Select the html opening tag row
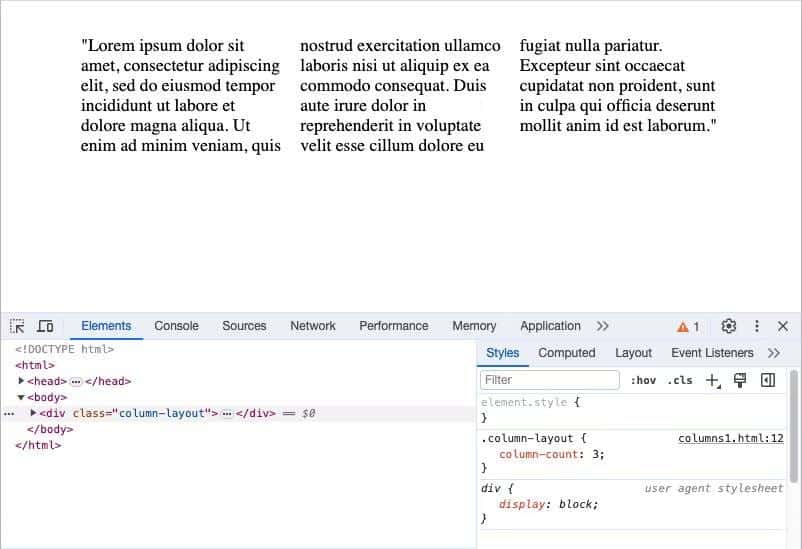This screenshot has height=549, width=802. (35, 365)
